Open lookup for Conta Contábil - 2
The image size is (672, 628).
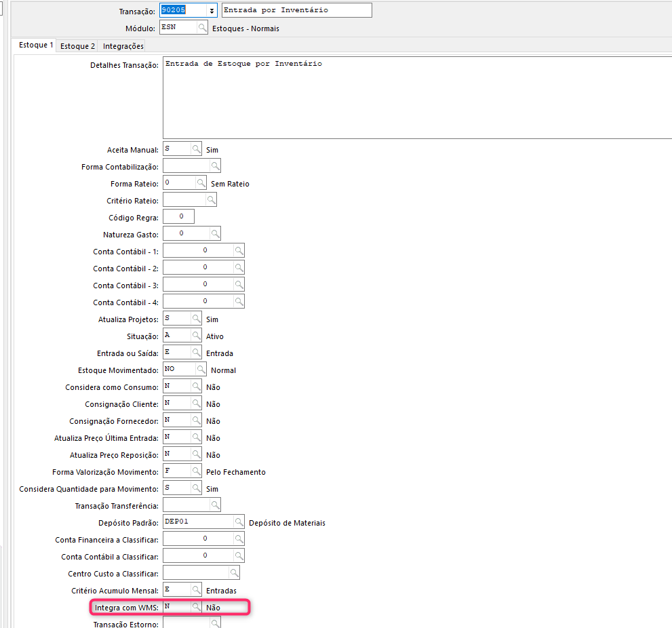[x=239, y=267]
